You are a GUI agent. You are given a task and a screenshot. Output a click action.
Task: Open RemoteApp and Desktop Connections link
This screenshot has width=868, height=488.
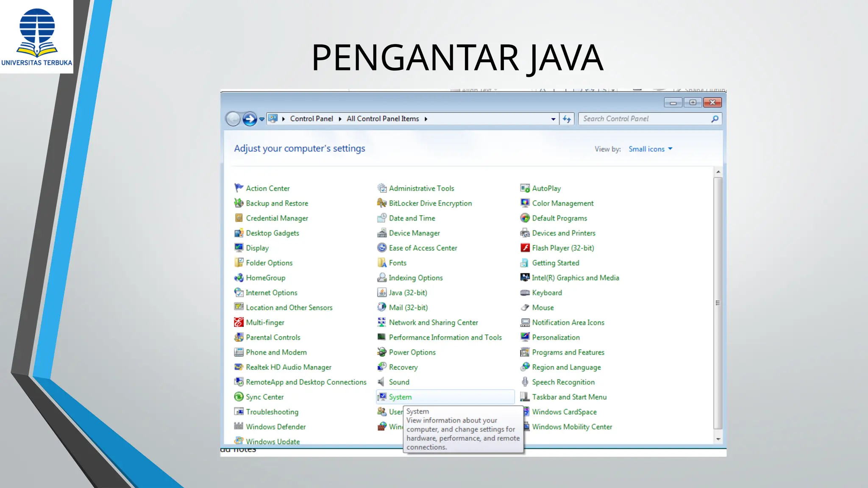pos(306,382)
